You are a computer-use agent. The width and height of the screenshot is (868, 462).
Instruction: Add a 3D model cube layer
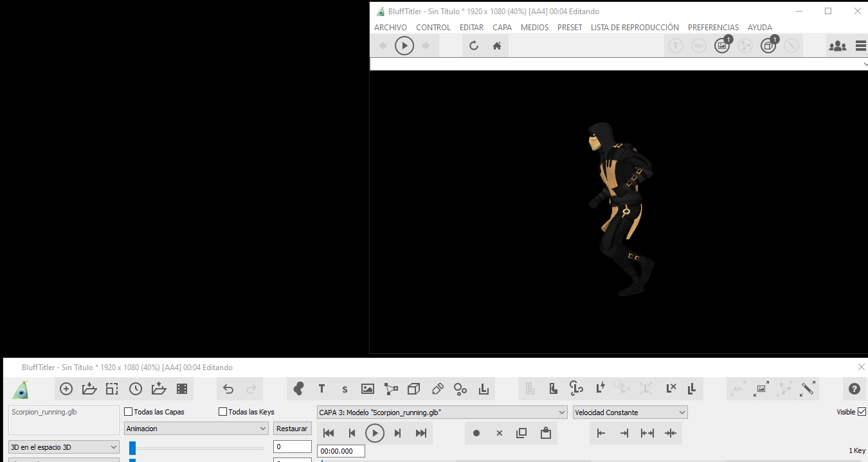click(x=414, y=389)
